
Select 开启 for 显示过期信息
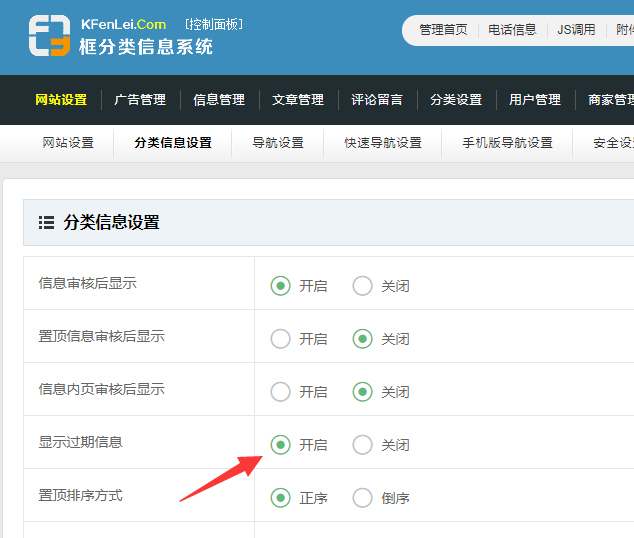[x=281, y=445]
